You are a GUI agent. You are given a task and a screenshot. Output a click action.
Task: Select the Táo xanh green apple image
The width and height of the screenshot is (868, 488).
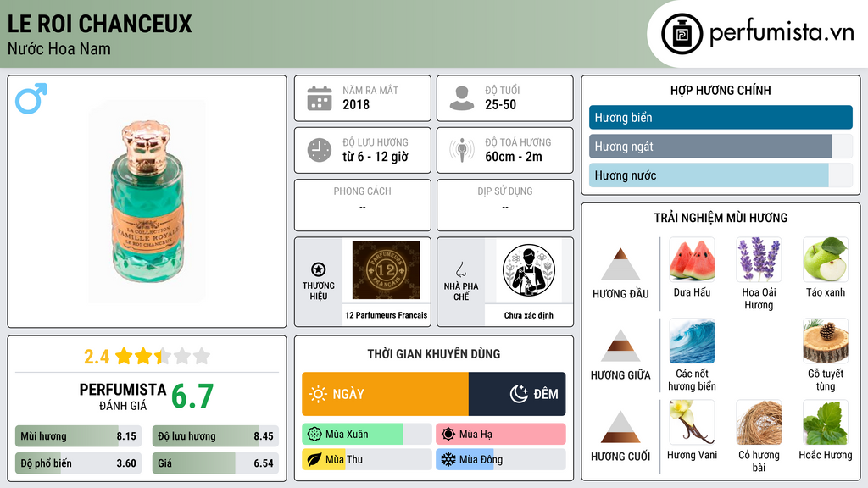point(826,259)
